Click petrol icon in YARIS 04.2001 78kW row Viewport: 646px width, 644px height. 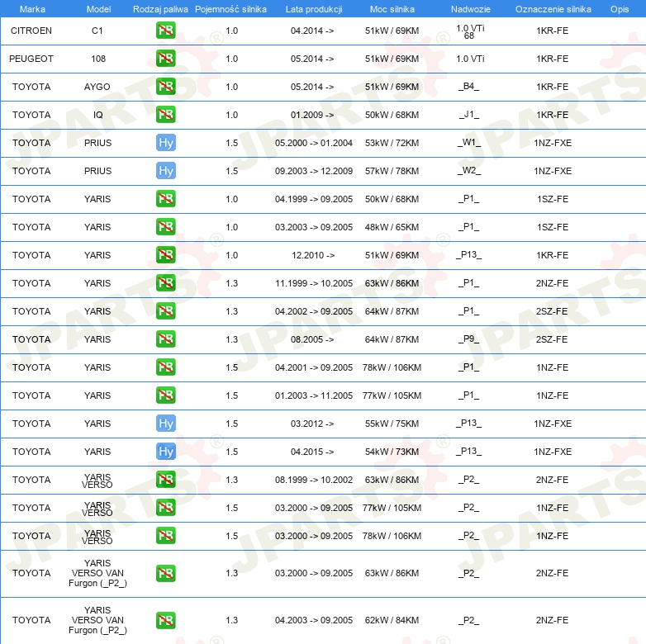[165, 367]
